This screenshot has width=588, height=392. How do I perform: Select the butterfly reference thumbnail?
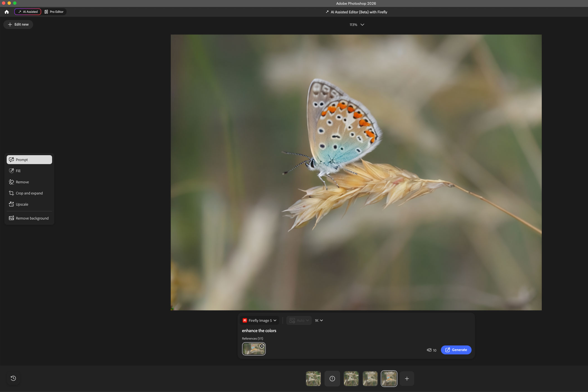253,349
